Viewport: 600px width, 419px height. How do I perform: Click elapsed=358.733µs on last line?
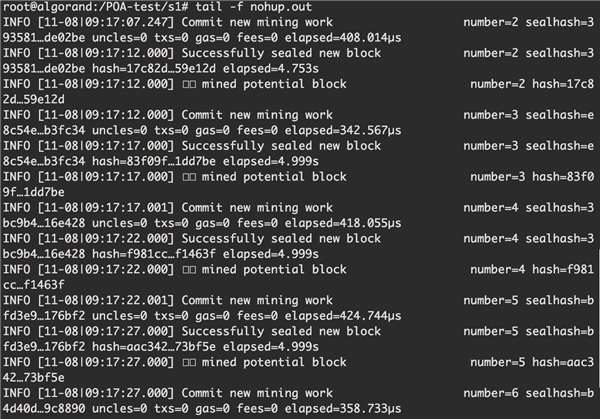343,409
